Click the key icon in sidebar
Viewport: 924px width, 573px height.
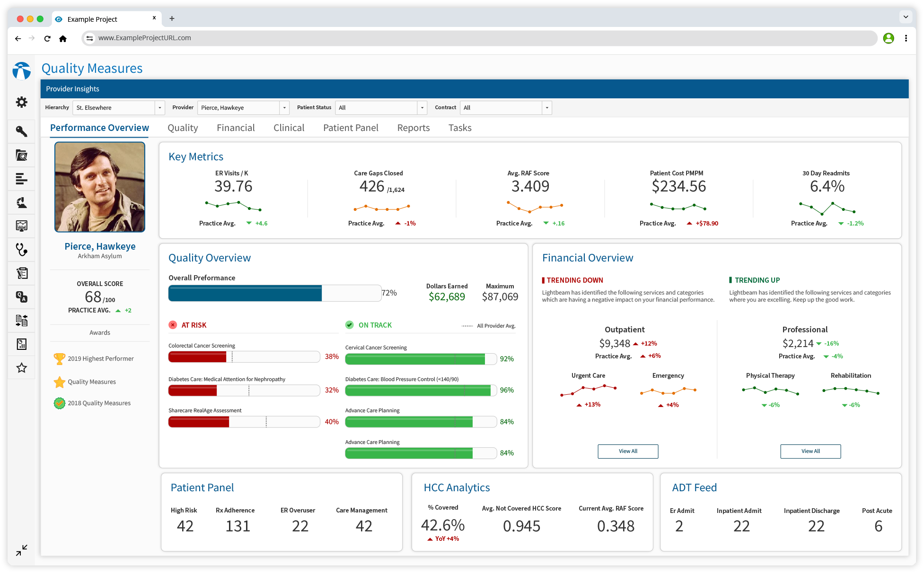(x=21, y=131)
